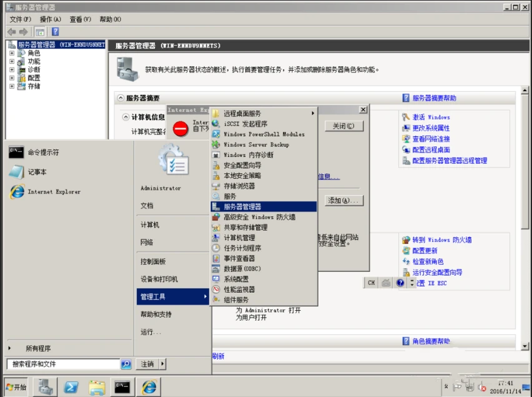Open 计算机管理 (Computer Management)

point(242,238)
